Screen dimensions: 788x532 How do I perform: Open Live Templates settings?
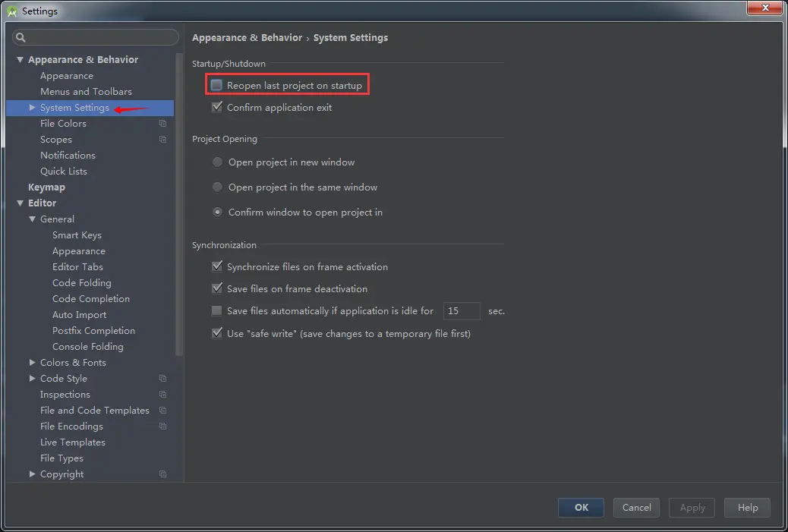72,442
